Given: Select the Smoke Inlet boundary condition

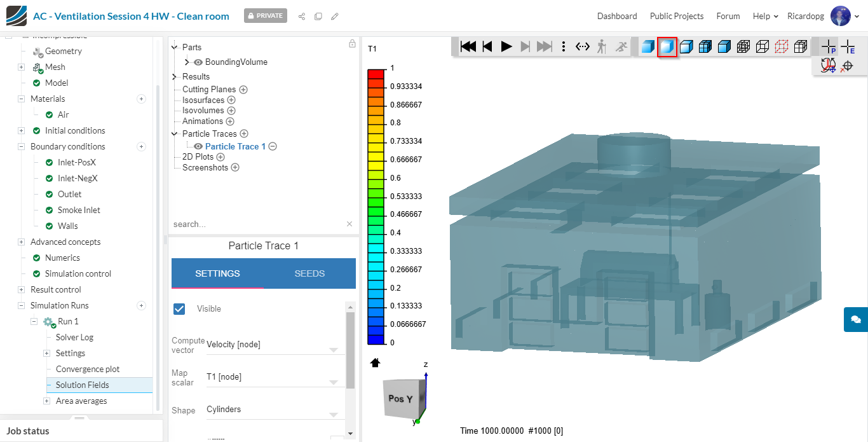Looking at the screenshot, I should point(79,210).
